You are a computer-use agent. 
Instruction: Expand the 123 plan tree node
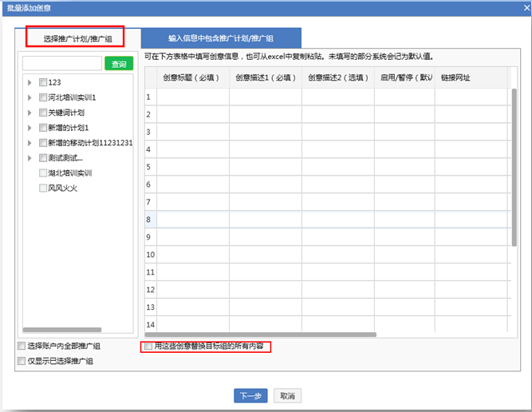tap(30, 82)
